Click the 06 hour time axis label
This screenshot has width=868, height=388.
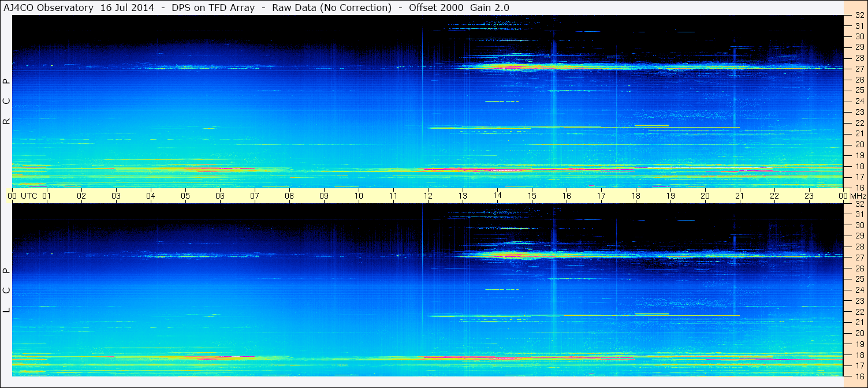click(x=220, y=196)
